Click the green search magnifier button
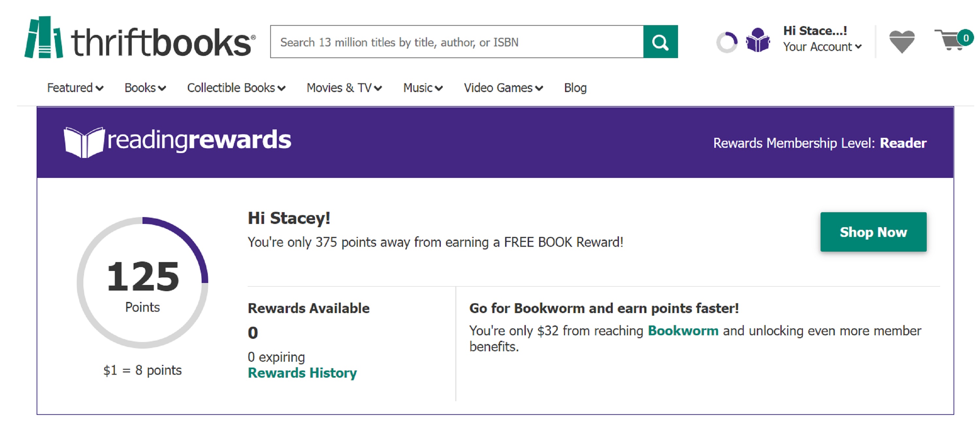 click(x=660, y=42)
